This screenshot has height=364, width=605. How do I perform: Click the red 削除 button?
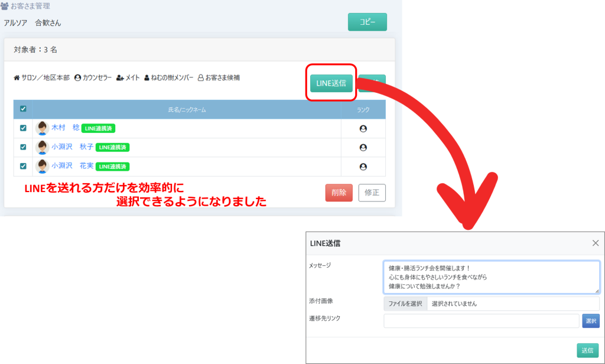(339, 193)
